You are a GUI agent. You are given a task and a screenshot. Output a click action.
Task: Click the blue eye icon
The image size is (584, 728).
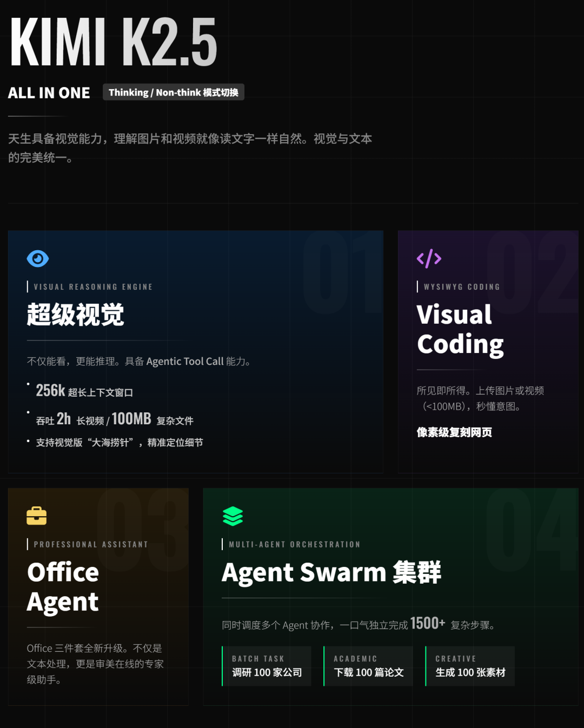[38, 259]
